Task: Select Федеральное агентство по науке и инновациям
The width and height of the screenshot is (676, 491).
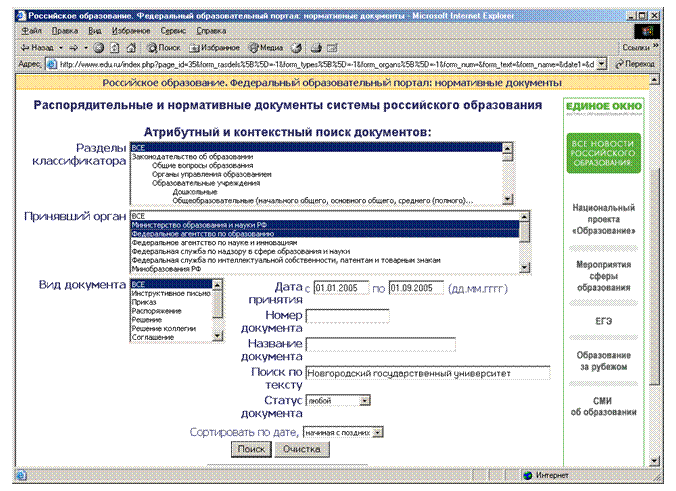Action: [x=325, y=243]
